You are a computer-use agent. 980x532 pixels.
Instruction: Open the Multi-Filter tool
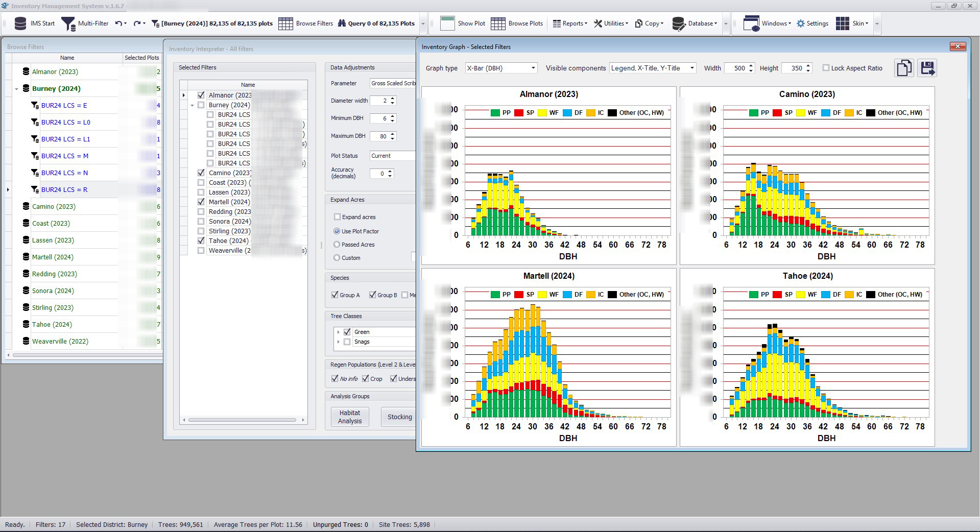click(68, 23)
